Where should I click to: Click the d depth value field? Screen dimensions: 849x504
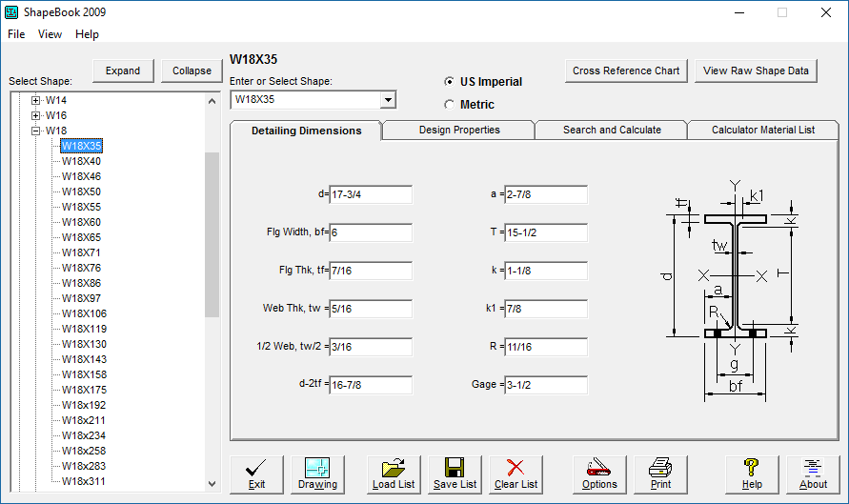371,194
